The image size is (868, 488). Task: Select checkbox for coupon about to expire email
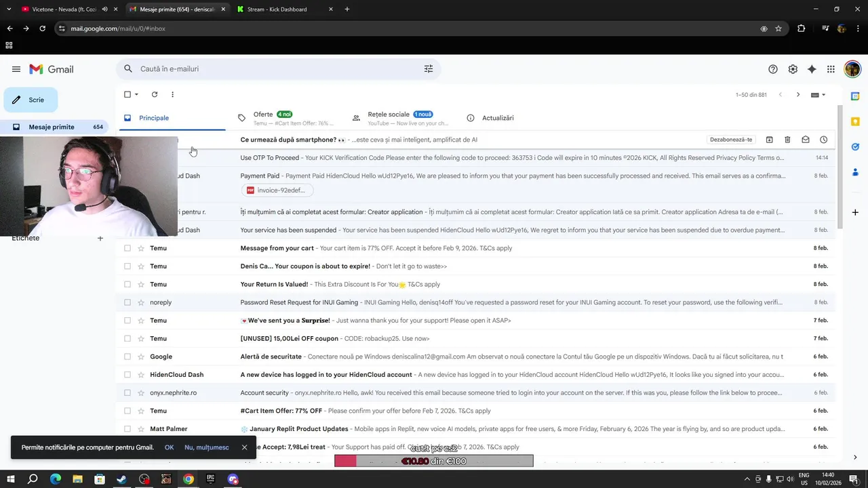(127, 266)
